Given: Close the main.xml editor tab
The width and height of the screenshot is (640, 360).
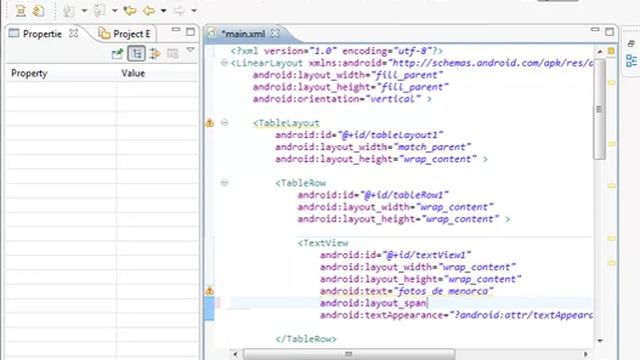Looking at the screenshot, I should pyautogui.click(x=276, y=33).
